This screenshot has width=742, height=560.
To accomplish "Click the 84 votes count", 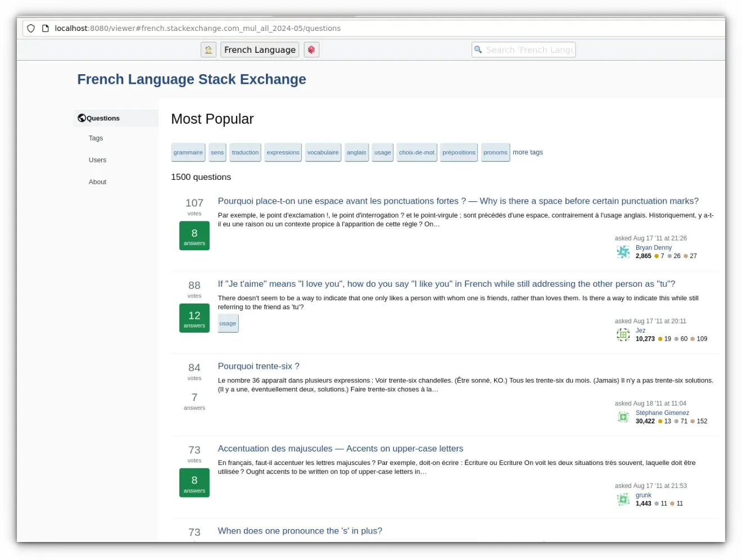I will pos(194,368).
